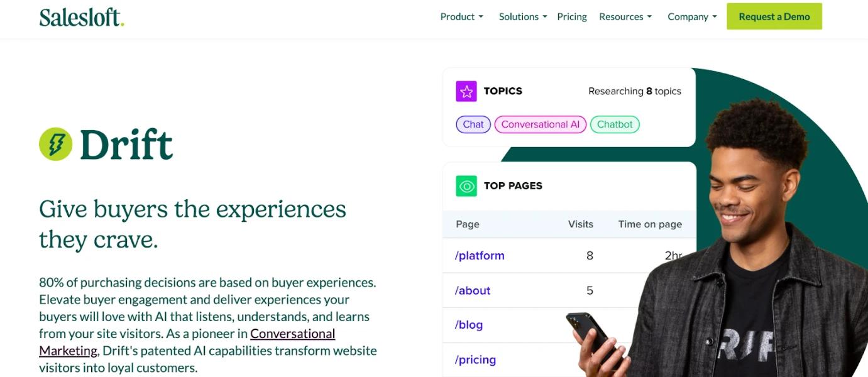The width and height of the screenshot is (868, 377).
Task: Click the Request a Demo button
Action: pos(774,17)
